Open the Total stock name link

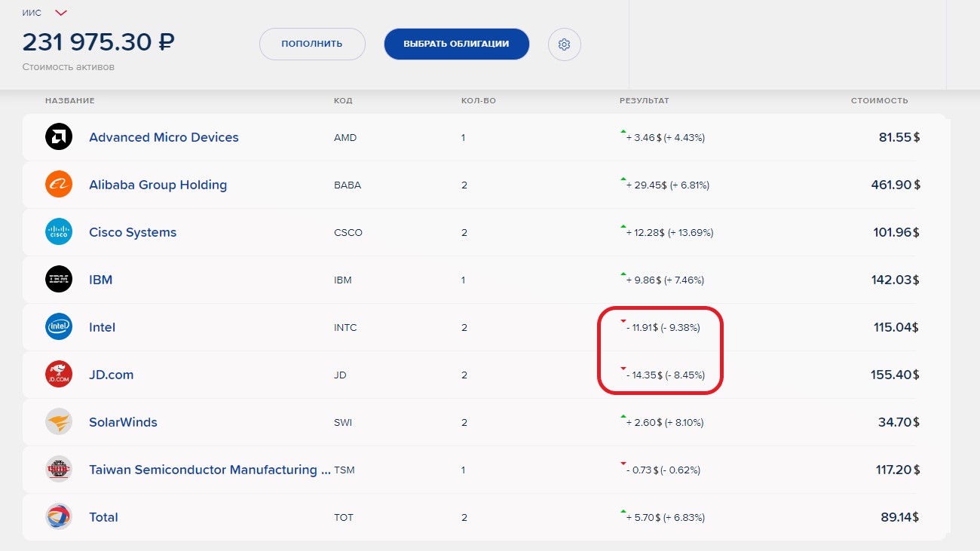pyautogui.click(x=103, y=517)
